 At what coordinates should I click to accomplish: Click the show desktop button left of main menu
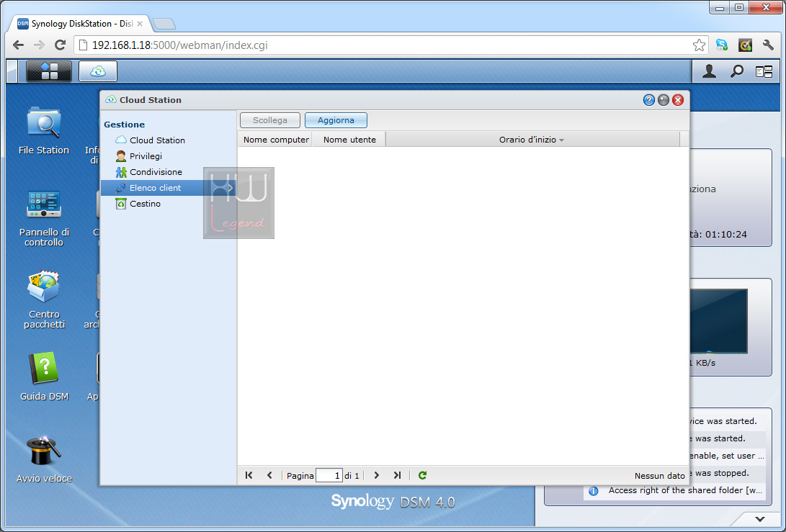pyautogui.click(x=12, y=71)
